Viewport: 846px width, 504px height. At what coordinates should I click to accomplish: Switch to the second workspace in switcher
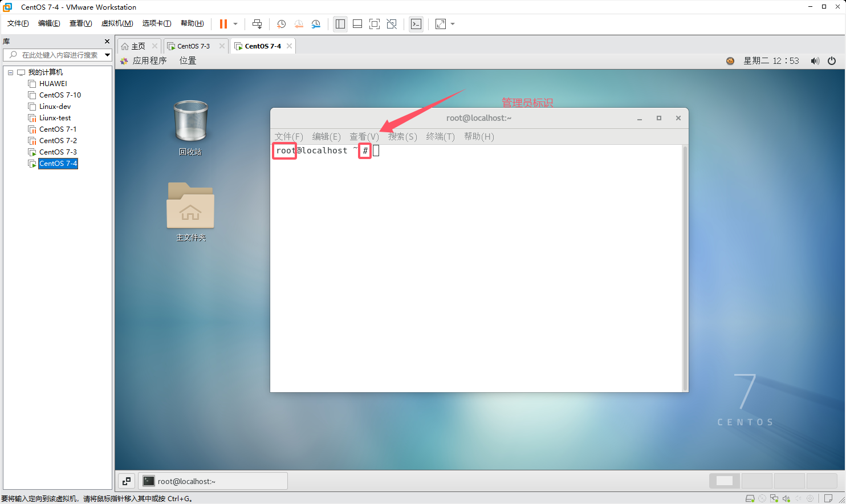(x=756, y=481)
